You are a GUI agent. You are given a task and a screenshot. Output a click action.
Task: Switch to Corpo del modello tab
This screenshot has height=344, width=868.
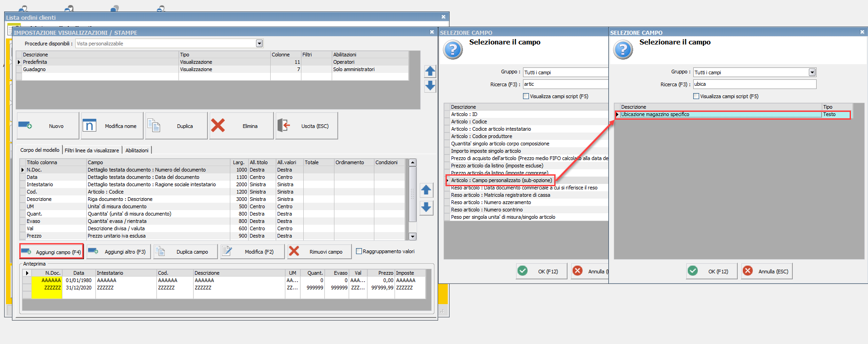point(40,150)
